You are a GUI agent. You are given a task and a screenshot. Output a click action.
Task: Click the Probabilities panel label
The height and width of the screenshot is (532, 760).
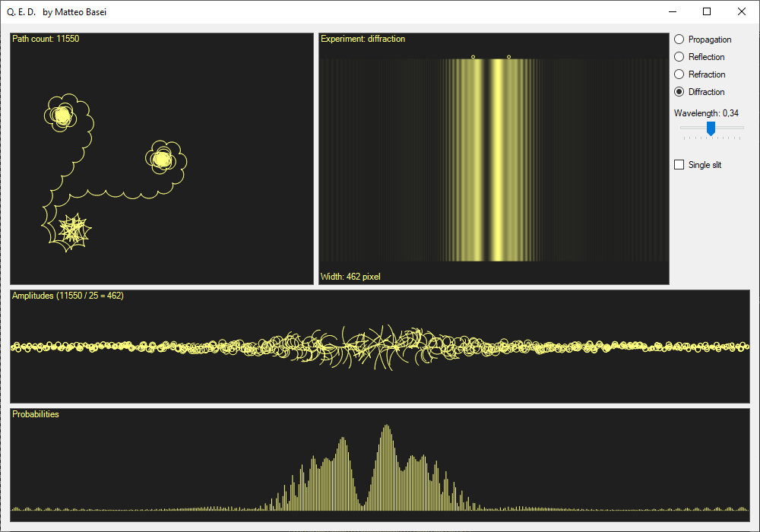click(x=36, y=414)
